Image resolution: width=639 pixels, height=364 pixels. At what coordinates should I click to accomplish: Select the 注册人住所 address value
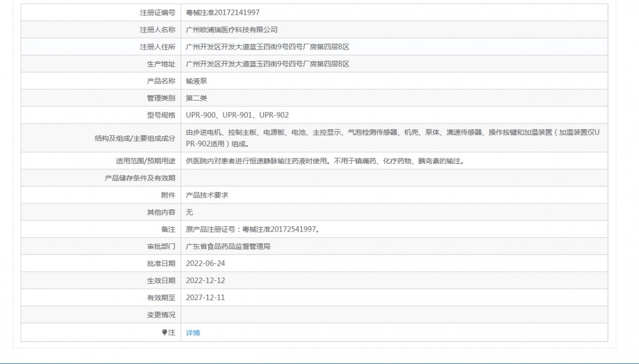(267, 47)
